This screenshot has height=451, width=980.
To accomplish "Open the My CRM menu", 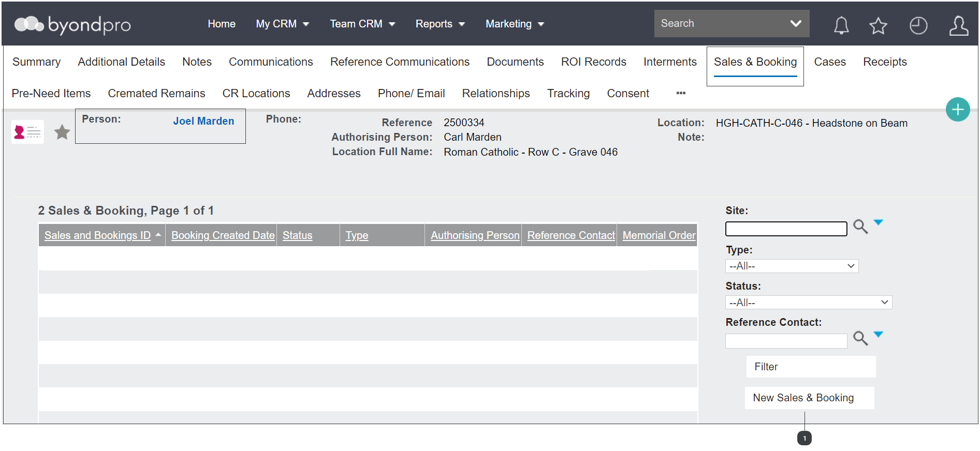I will (282, 24).
